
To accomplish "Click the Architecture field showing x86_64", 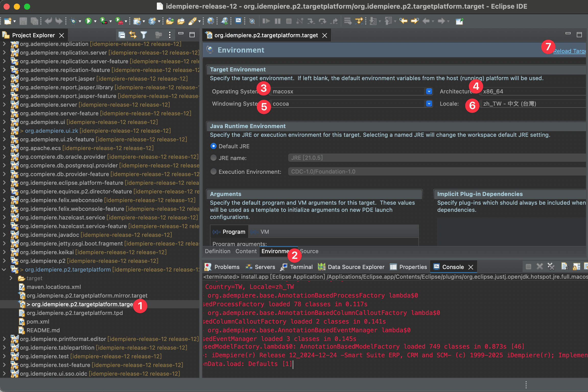I will click(x=533, y=91).
